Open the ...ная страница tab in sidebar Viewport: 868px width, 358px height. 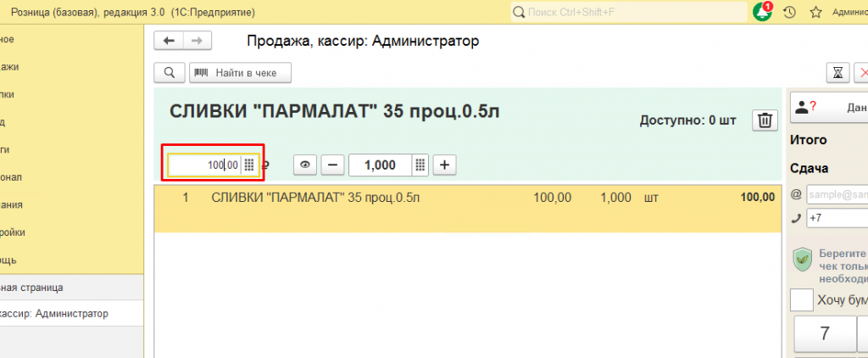[72, 288]
